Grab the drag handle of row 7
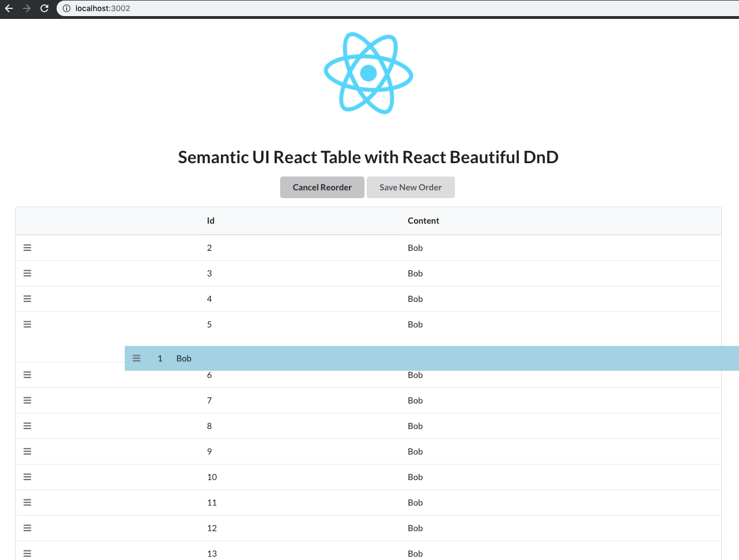The width and height of the screenshot is (739, 560). (27, 400)
